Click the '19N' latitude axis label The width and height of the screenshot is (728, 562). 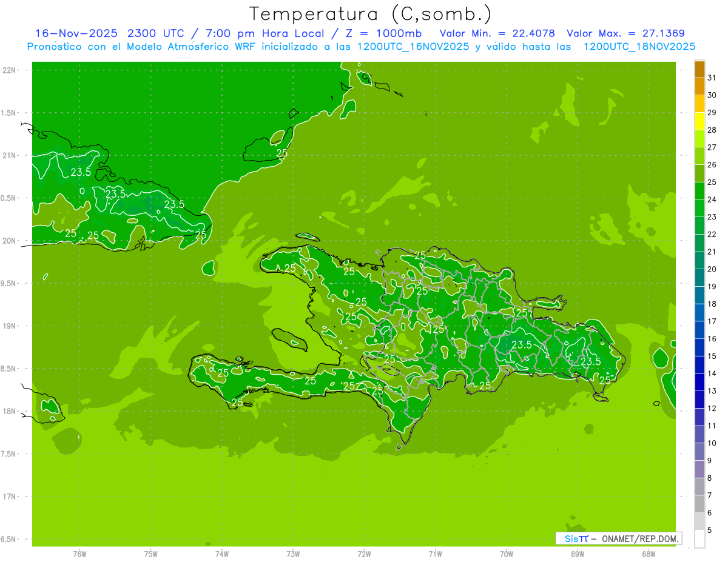[10, 326]
